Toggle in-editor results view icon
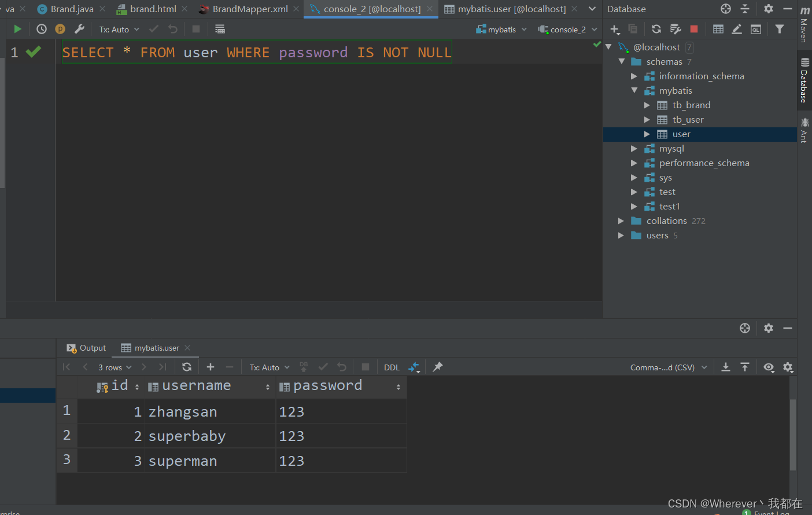Screen dimensions: 812x515 pos(220,29)
